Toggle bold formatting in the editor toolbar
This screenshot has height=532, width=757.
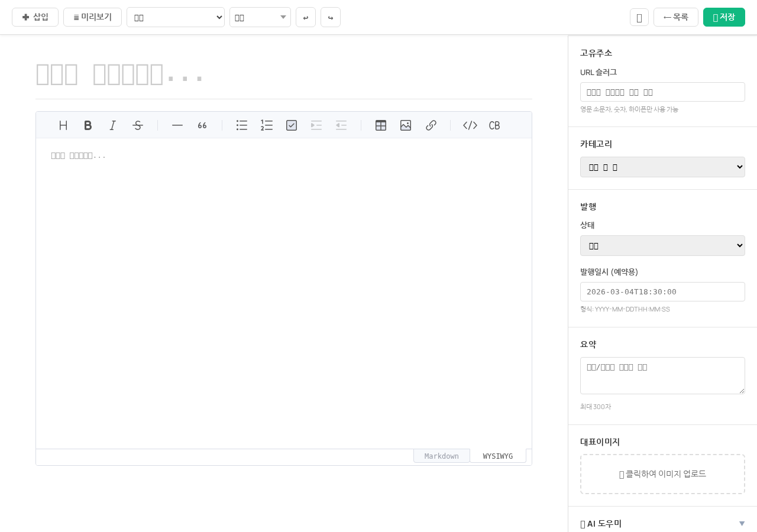pos(88,125)
